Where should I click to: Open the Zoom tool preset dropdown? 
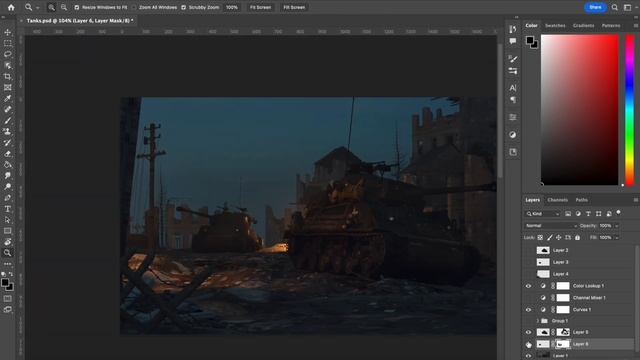(x=38, y=7)
